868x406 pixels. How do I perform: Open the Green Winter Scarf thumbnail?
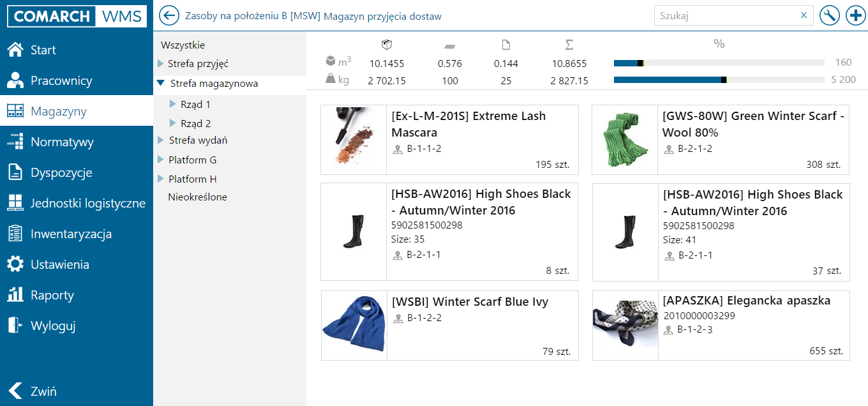click(x=625, y=140)
